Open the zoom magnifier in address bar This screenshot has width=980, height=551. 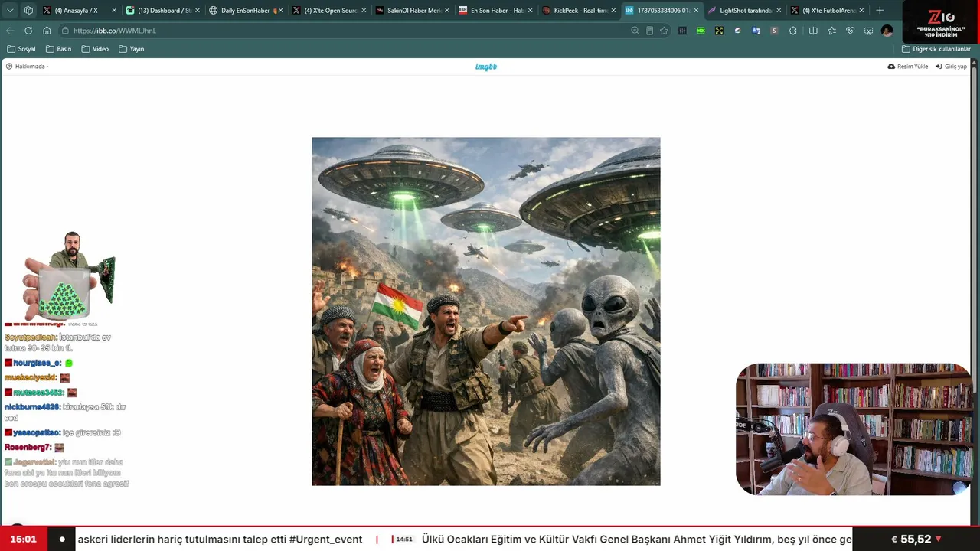pyautogui.click(x=635, y=31)
